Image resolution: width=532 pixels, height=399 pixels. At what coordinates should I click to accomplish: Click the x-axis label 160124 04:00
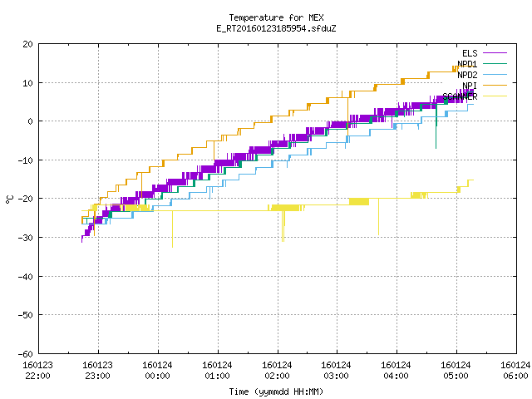pyautogui.click(x=396, y=371)
